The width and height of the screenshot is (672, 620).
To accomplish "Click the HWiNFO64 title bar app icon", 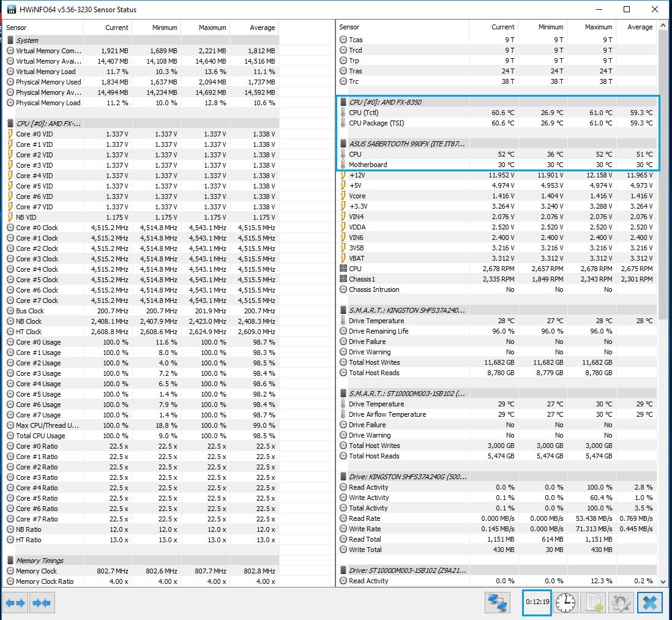I will (x=11, y=9).
